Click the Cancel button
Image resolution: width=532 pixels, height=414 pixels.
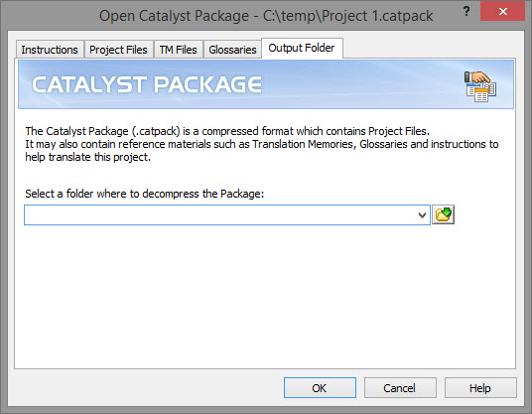click(400, 388)
